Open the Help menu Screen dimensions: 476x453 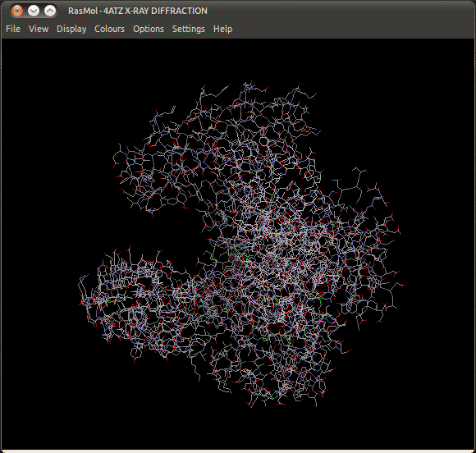[x=223, y=29]
